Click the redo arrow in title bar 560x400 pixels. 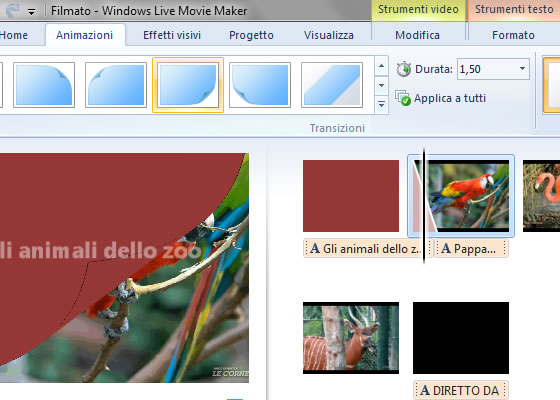pos(12,11)
